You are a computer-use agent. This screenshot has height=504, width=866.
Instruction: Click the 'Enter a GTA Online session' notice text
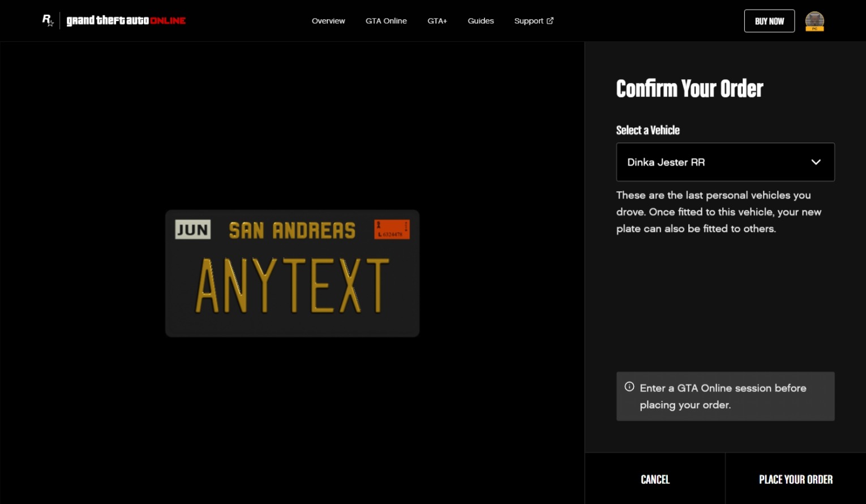[723, 397]
